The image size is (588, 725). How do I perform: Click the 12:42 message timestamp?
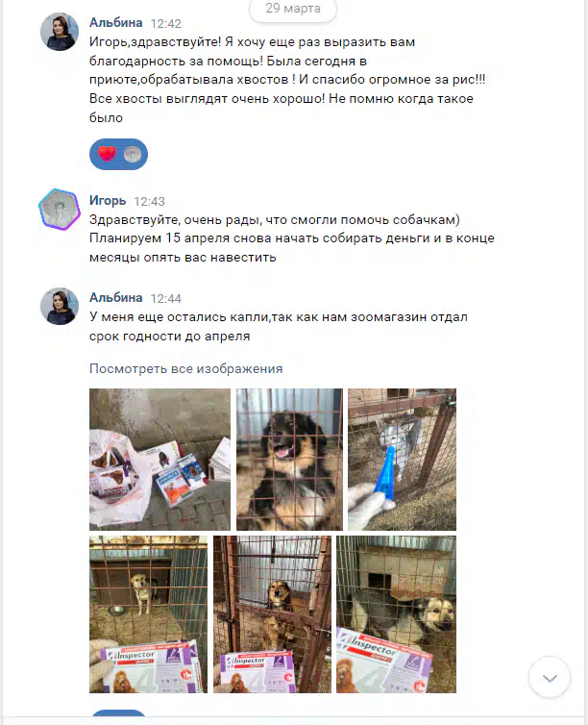point(166,24)
